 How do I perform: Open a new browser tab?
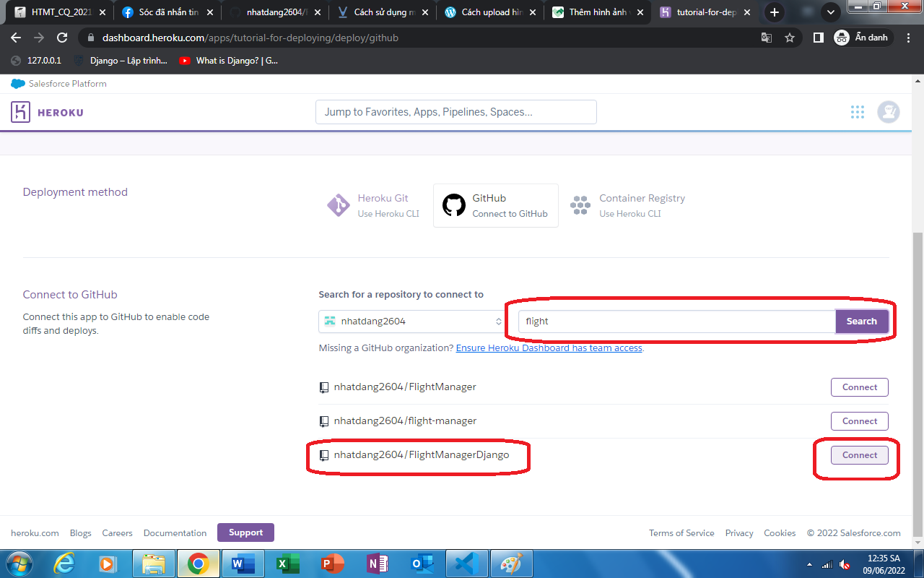(x=775, y=12)
